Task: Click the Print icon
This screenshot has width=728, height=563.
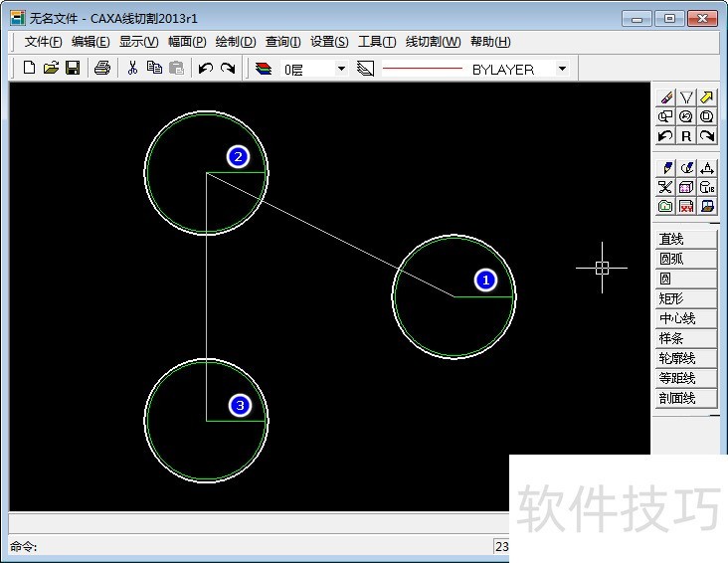Action: coord(101,69)
